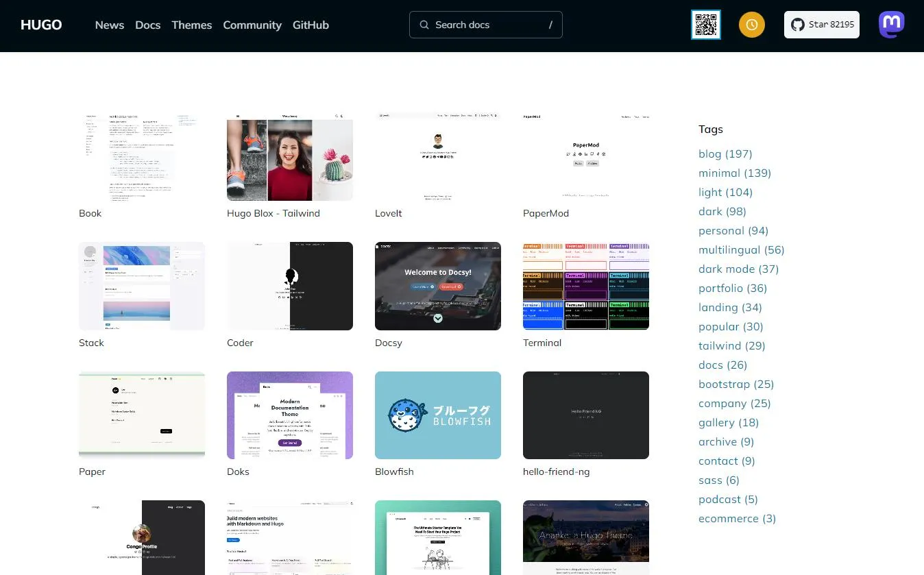Viewport: 924px width, 575px height.
Task: Open the Ananke theme thumbnail
Action: tap(586, 537)
